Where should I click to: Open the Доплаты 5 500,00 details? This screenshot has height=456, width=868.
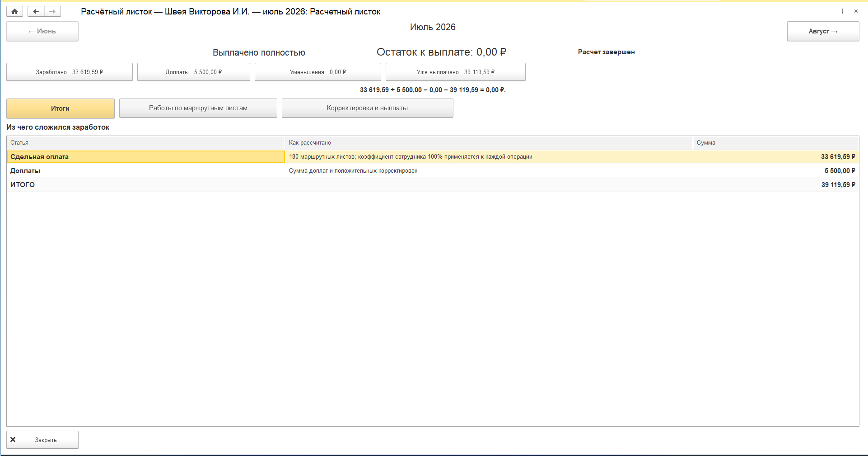194,72
